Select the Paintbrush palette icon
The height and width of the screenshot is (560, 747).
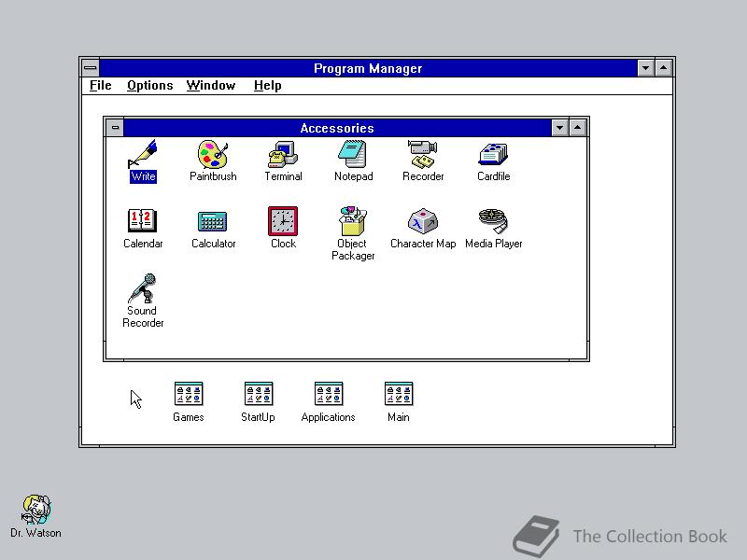(x=213, y=154)
